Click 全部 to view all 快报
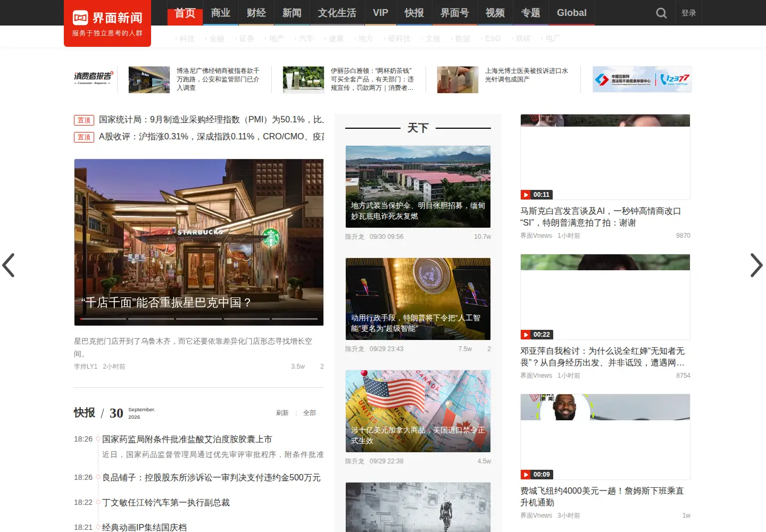Screen dimensions: 766x532 click(x=310, y=413)
